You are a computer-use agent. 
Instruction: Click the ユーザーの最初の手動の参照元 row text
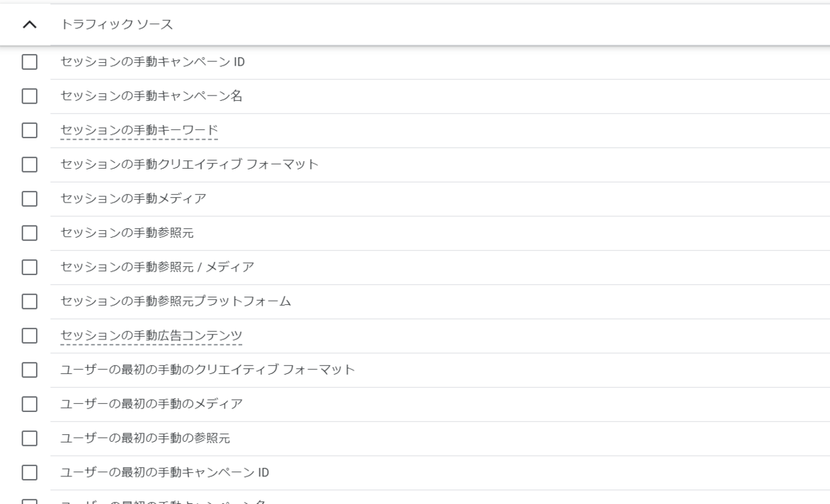point(145,438)
